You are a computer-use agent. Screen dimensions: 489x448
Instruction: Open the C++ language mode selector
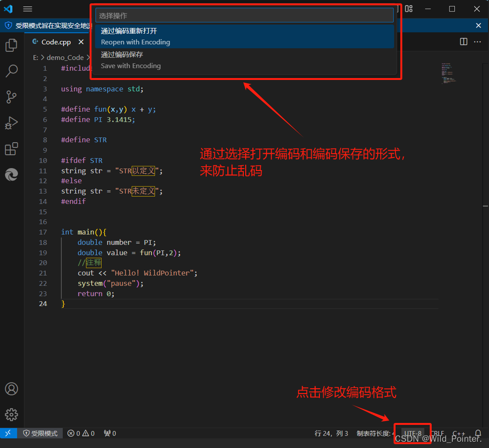459,433
